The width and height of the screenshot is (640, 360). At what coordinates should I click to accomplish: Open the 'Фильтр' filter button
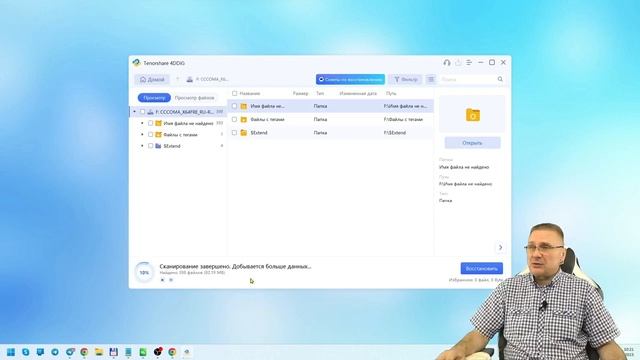coord(405,79)
